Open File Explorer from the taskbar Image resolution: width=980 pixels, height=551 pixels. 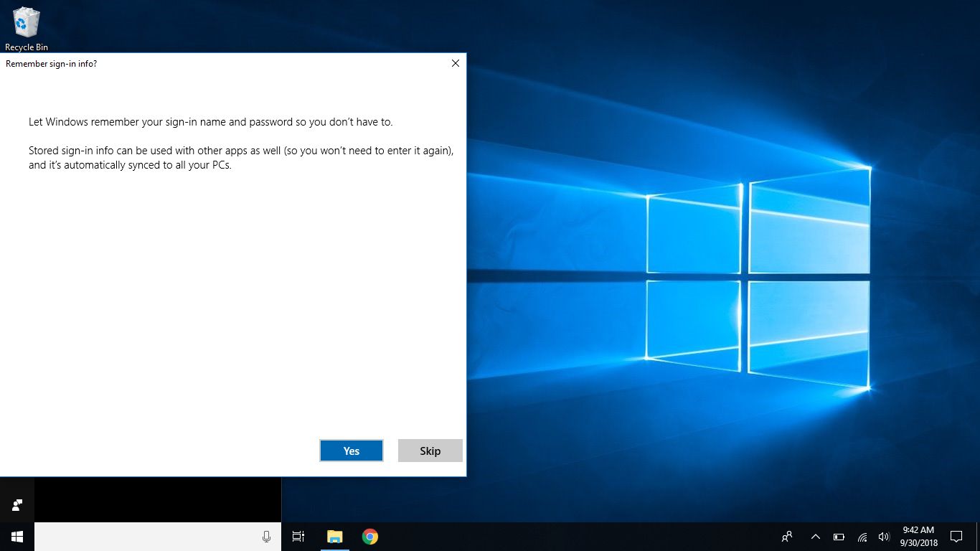[x=335, y=537]
